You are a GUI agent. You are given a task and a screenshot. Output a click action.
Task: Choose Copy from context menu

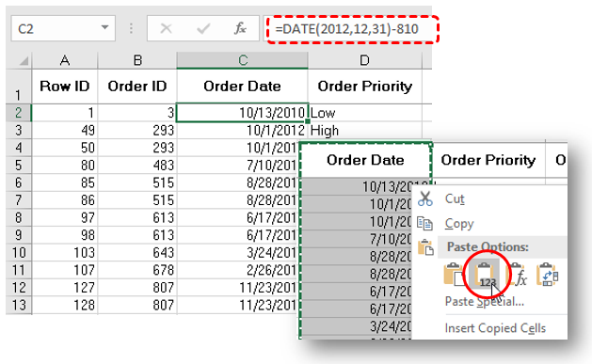coord(458,224)
